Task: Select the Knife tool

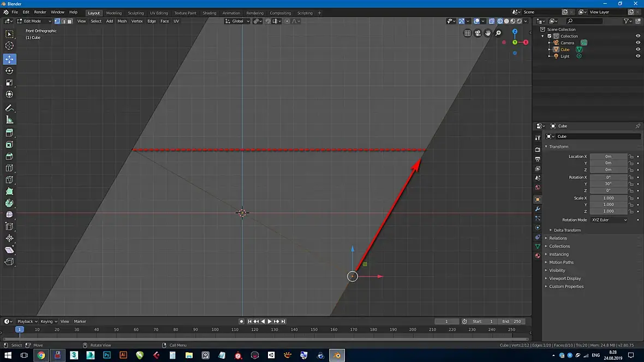Action: click(9, 180)
